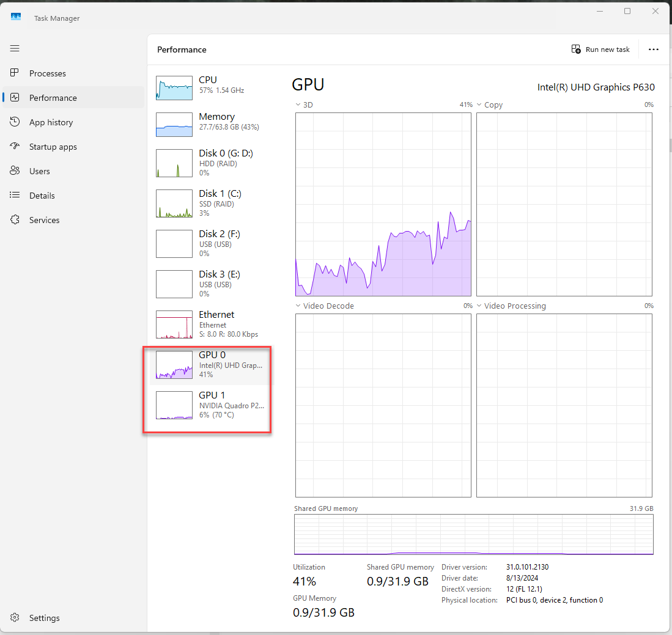Screen dimensions: 672x635
Task: Minimize the Task Manager window
Action: (600, 11)
